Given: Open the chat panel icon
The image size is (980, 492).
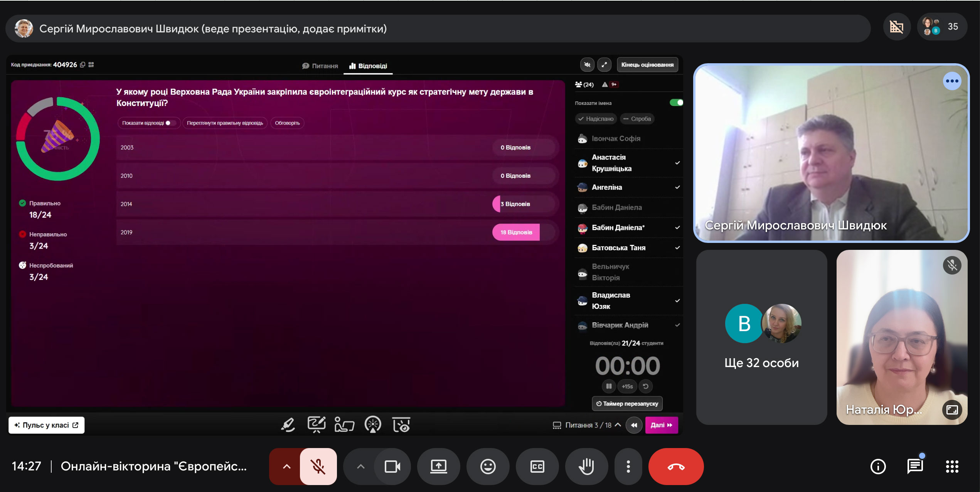Looking at the screenshot, I should 915,467.
